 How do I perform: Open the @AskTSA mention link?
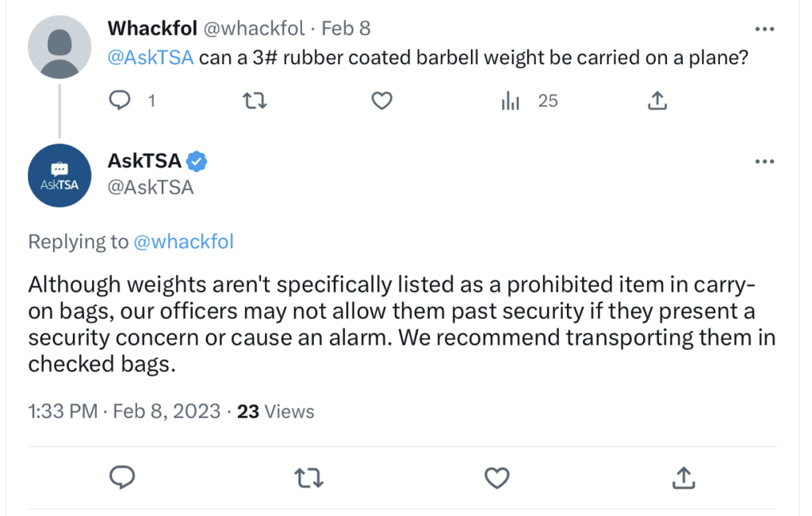(x=150, y=57)
